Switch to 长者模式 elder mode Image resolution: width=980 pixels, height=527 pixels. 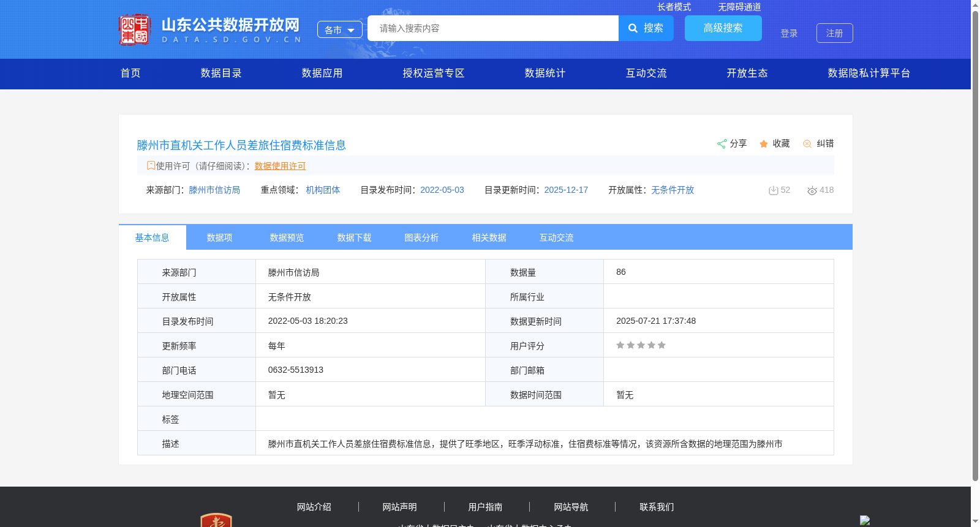(x=674, y=7)
